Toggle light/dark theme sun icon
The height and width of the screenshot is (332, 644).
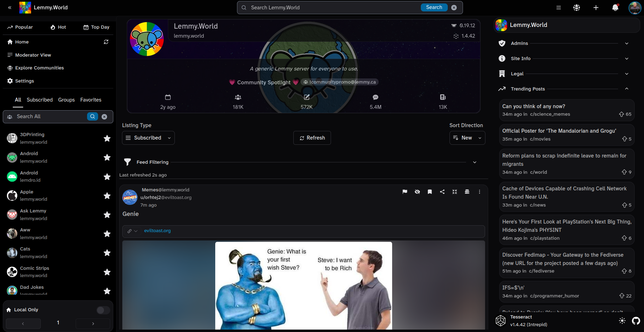pyautogui.click(x=622, y=321)
